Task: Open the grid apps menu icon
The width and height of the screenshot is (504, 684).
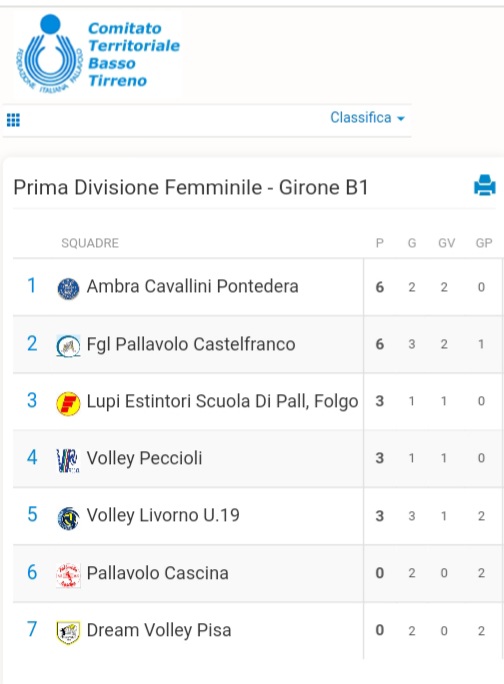Action: point(13,120)
